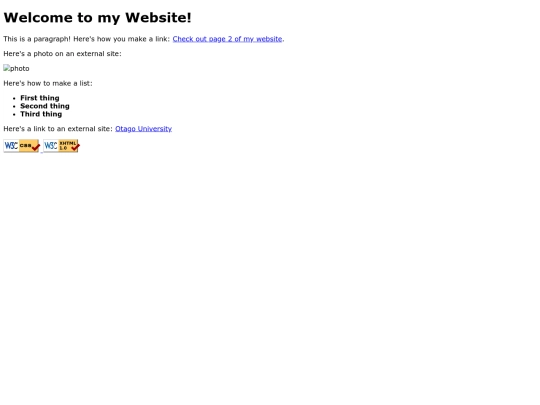Click the bullet beside Third thing
This screenshot has width=540, height=405.
pyautogui.click(x=14, y=114)
